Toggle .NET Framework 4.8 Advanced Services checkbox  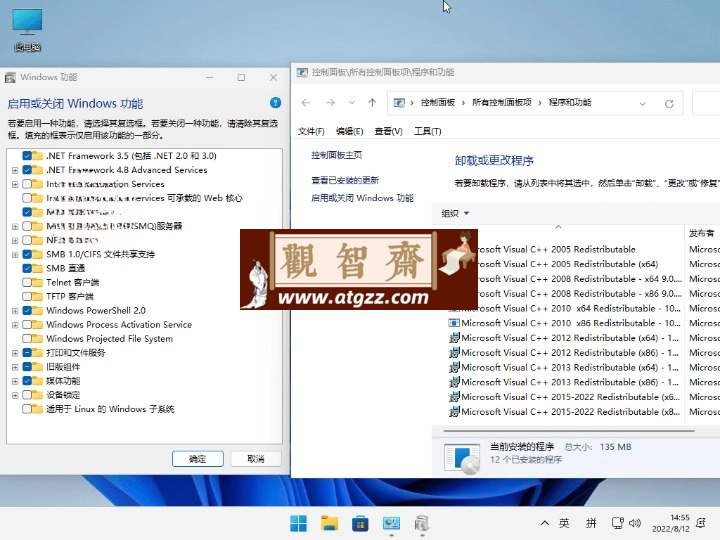pyautogui.click(x=27, y=170)
